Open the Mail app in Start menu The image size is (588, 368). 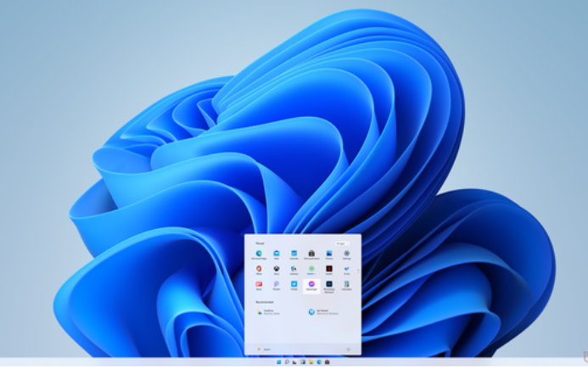click(x=277, y=255)
